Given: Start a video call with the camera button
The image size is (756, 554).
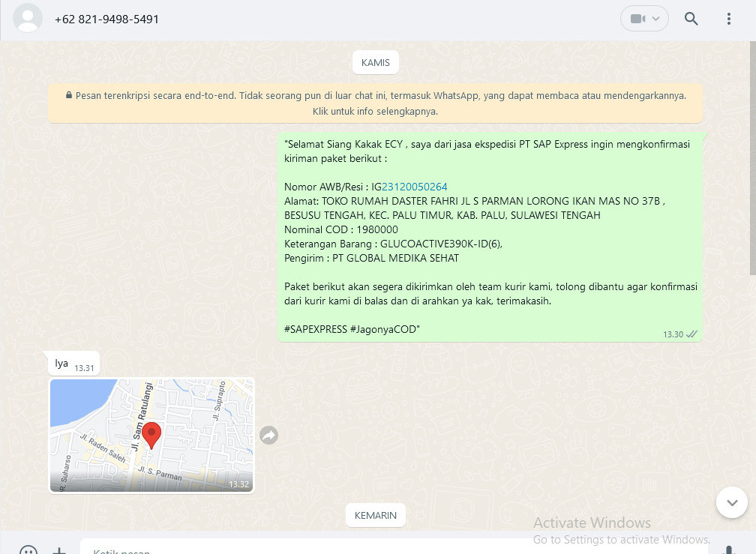Looking at the screenshot, I should click(644, 19).
